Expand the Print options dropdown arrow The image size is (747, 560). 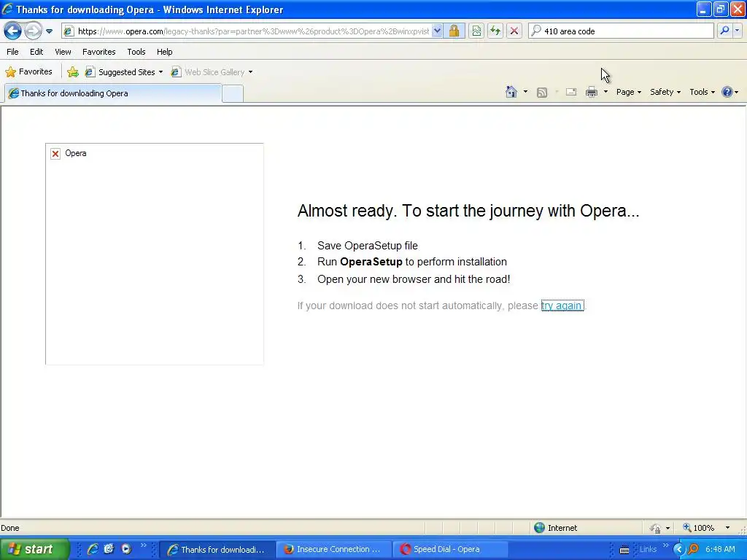coord(605,92)
